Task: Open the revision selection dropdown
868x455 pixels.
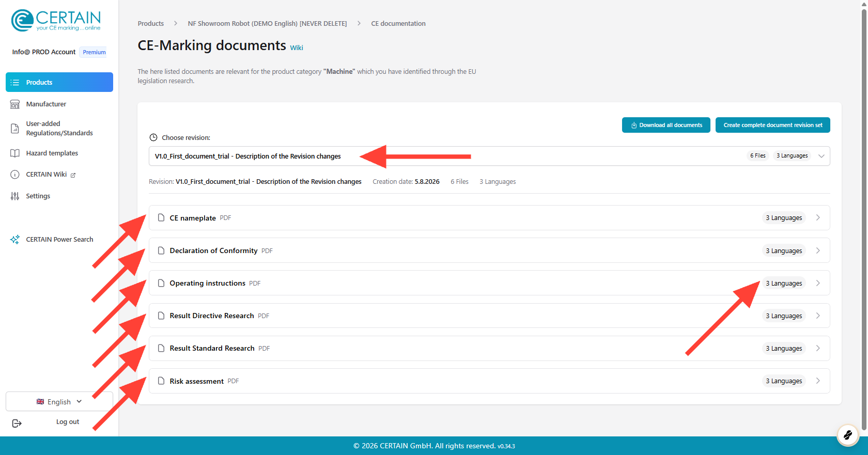Action: tap(489, 156)
